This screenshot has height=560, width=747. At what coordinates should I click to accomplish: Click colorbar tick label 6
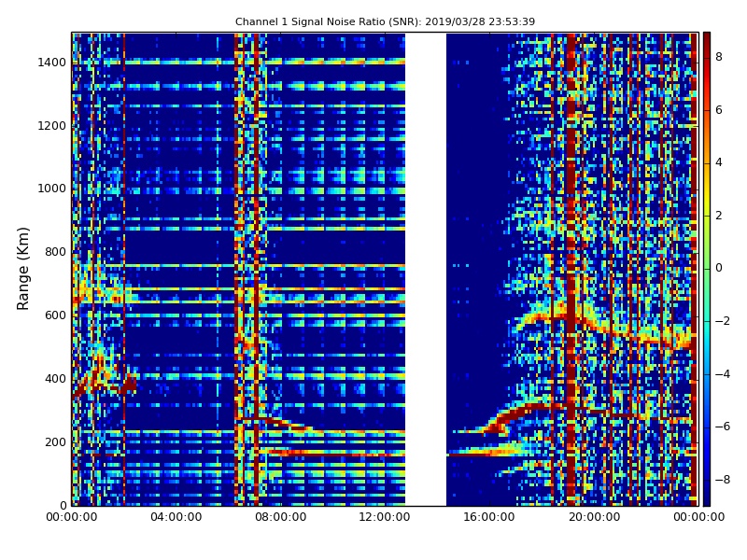coord(719,110)
